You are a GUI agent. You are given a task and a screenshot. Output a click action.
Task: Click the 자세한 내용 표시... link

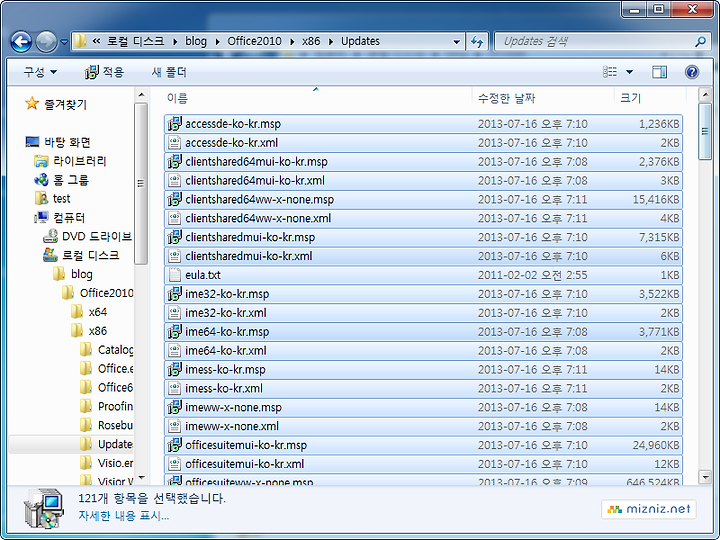(x=124, y=516)
